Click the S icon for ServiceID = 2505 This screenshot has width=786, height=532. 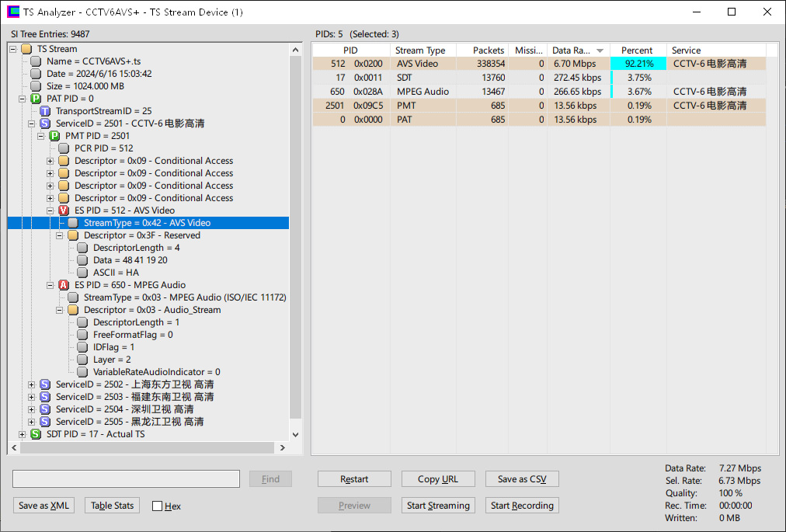[45, 422]
